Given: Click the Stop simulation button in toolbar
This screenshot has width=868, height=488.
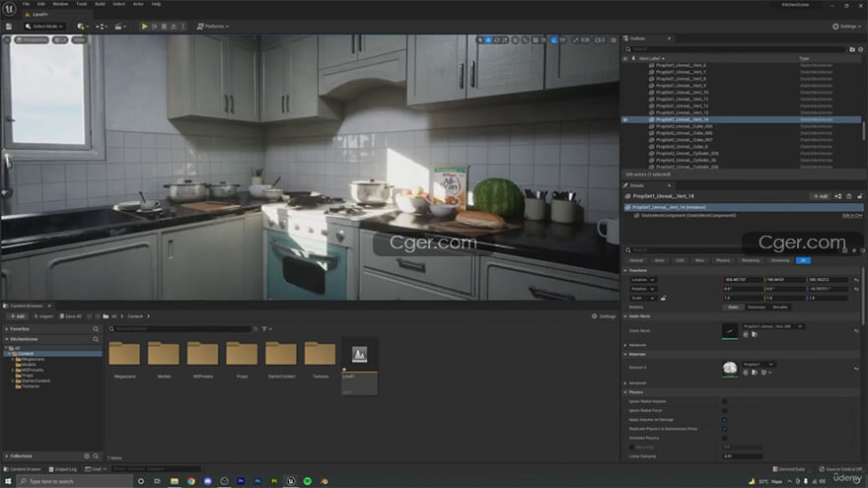Looking at the screenshot, I should [164, 26].
